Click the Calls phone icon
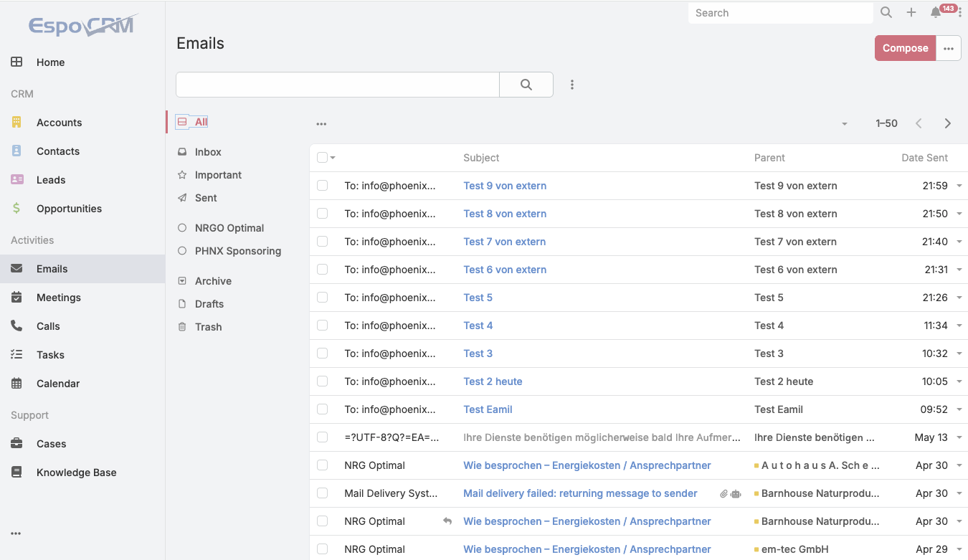The height and width of the screenshot is (560, 968). pyautogui.click(x=16, y=326)
